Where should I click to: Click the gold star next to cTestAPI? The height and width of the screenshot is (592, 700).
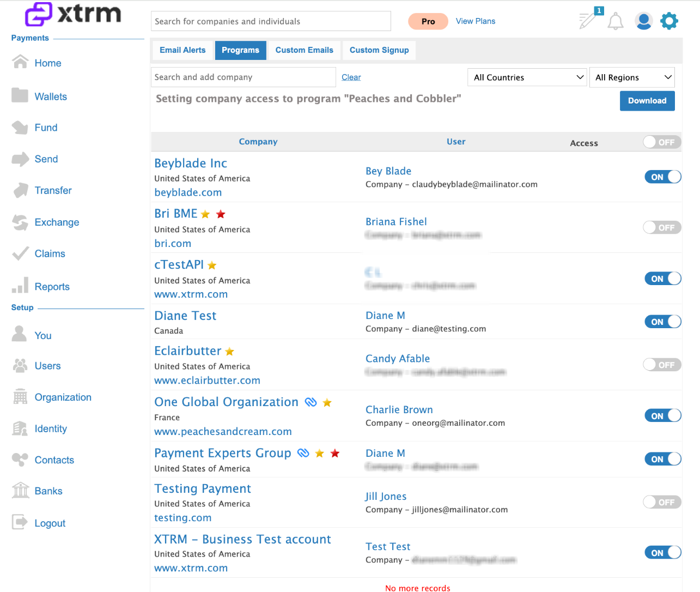click(x=212, y=265)
